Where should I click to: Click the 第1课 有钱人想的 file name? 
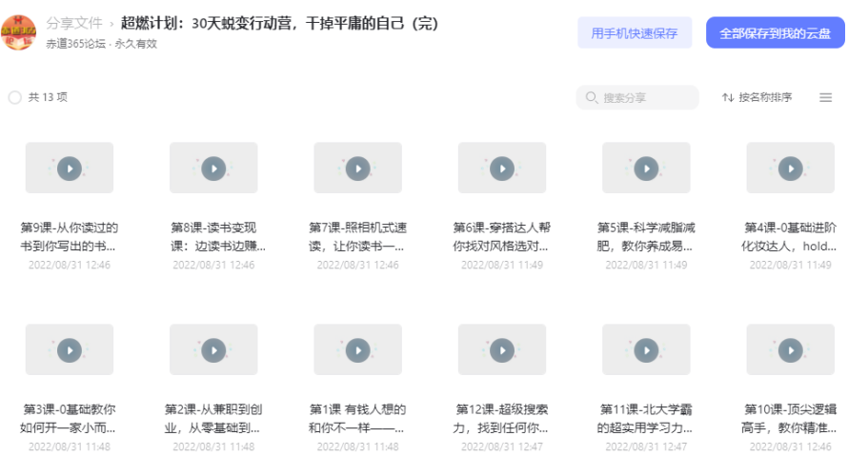click(x=357, y=419)
